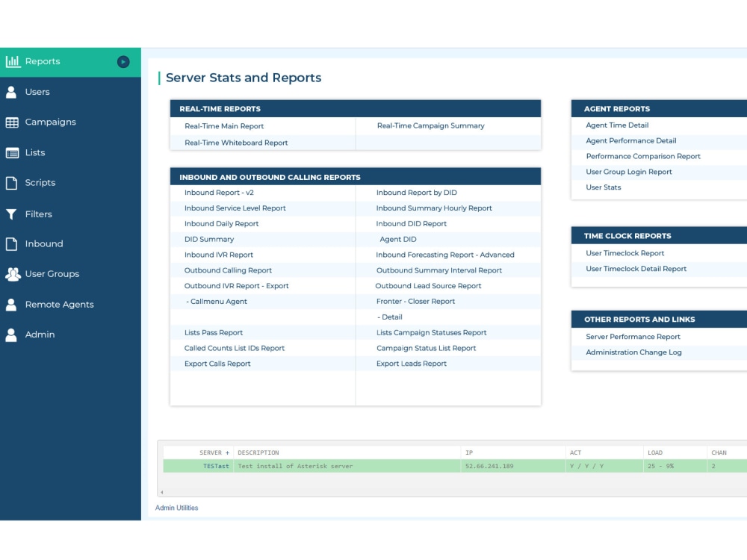747x560 pixels.
Task: Open the Administration Change Log
Action: pos(635,352)
